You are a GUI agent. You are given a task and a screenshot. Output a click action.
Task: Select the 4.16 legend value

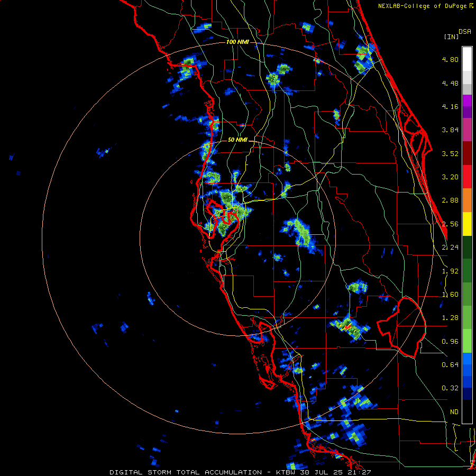point(450,106)
